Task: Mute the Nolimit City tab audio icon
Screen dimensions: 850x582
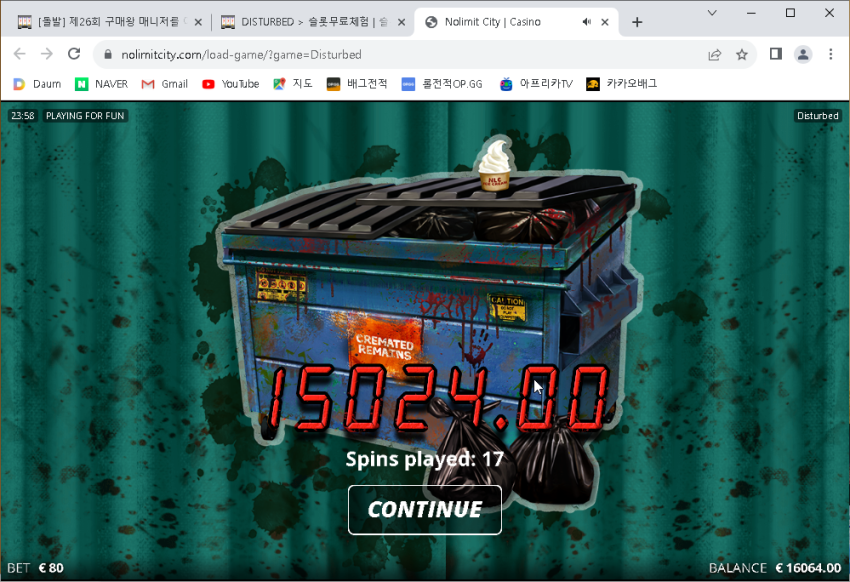Action: click(x=587, y=22)
